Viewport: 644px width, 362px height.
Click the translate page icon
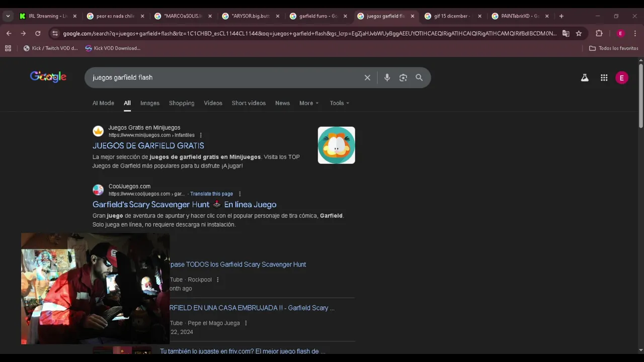click(566, 34)
